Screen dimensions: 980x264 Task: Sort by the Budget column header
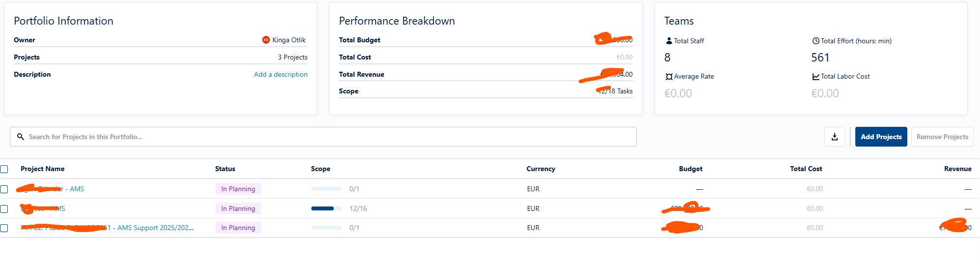(x=690, y=169)
